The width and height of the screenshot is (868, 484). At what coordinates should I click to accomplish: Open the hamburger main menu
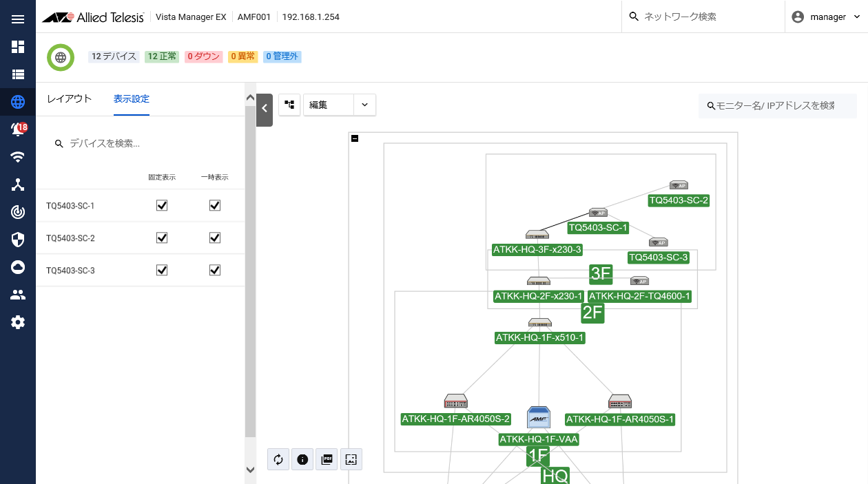pos(18,19)
